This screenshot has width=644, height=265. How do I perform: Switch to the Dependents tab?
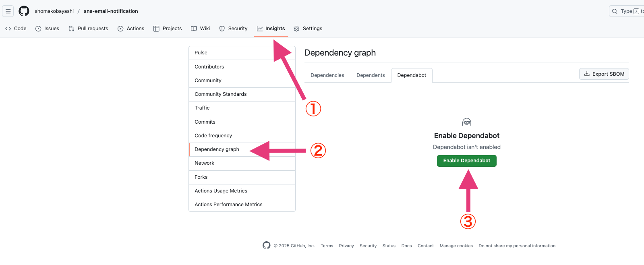click(371, 75)
